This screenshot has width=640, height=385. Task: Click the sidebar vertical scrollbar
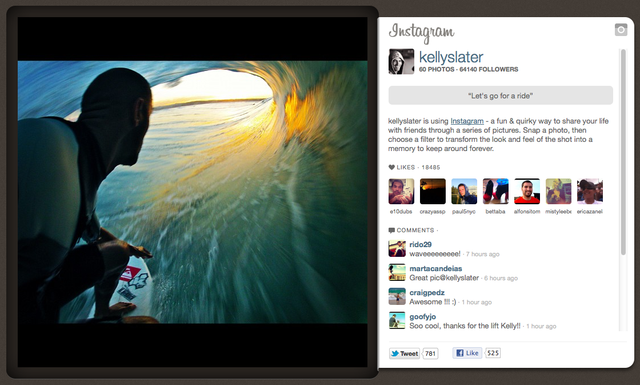coord(623,152)
